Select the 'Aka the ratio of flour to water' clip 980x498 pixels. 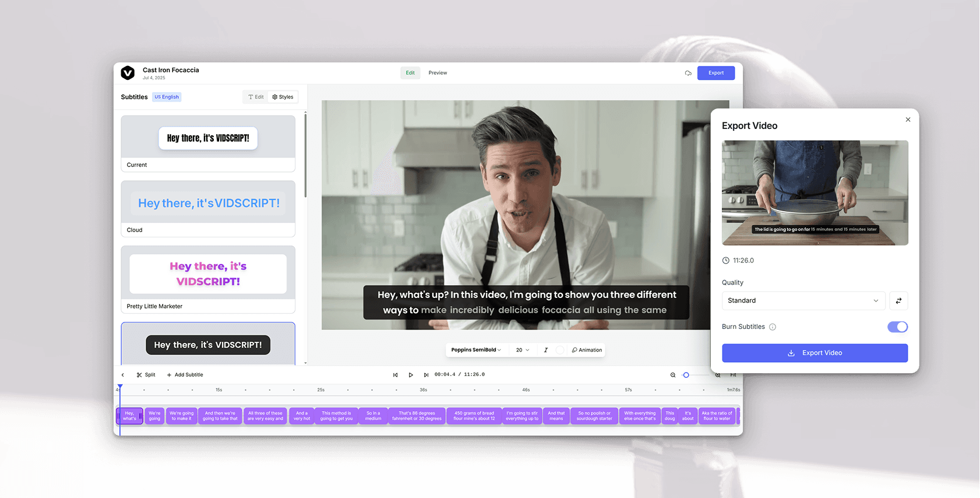click(717, 416)
